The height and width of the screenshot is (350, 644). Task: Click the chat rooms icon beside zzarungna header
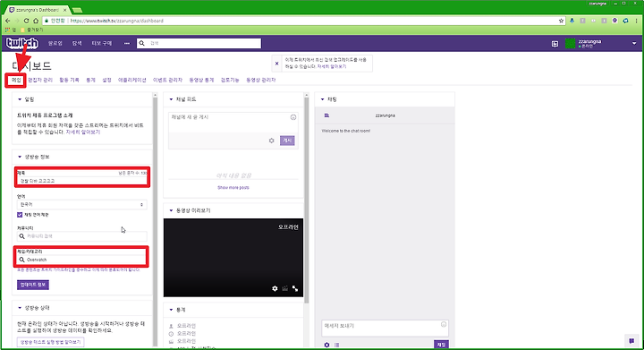click(x=327, y=115)
